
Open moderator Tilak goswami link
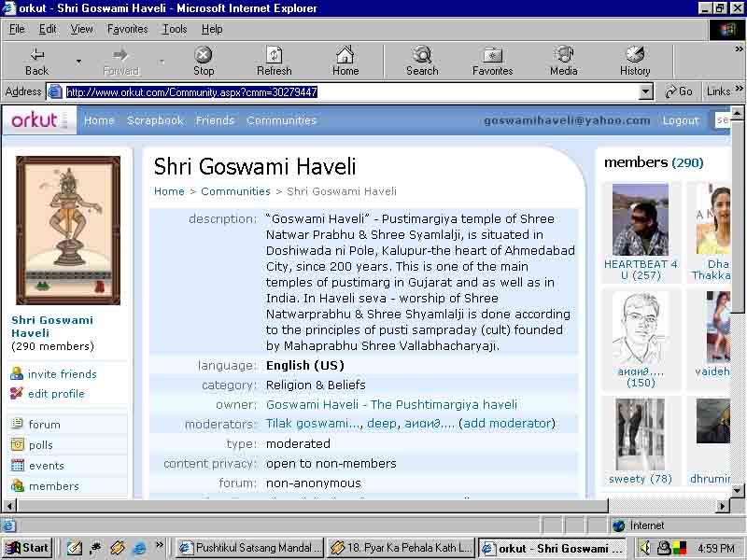[x=314, y=424]
